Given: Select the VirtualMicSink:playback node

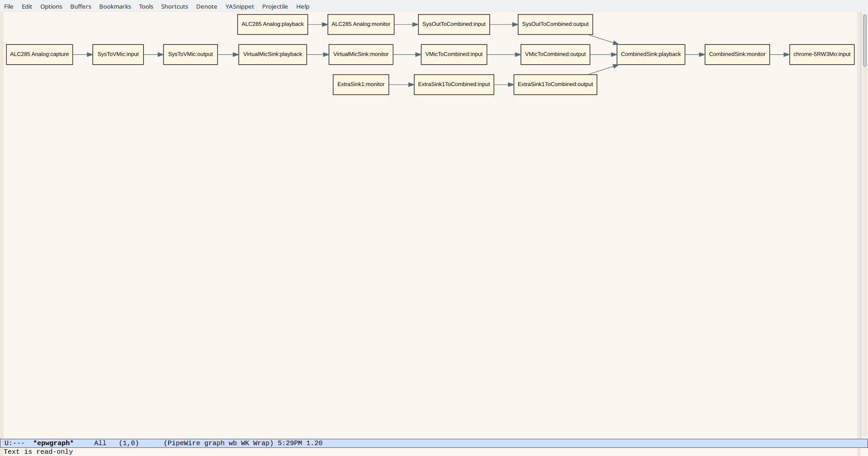Looking at the screenshot, I should (x=272, y=54).
